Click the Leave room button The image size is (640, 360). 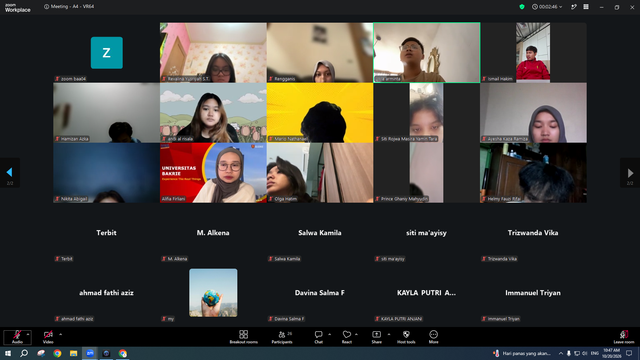pyautogui.click(x=624, y=337)
